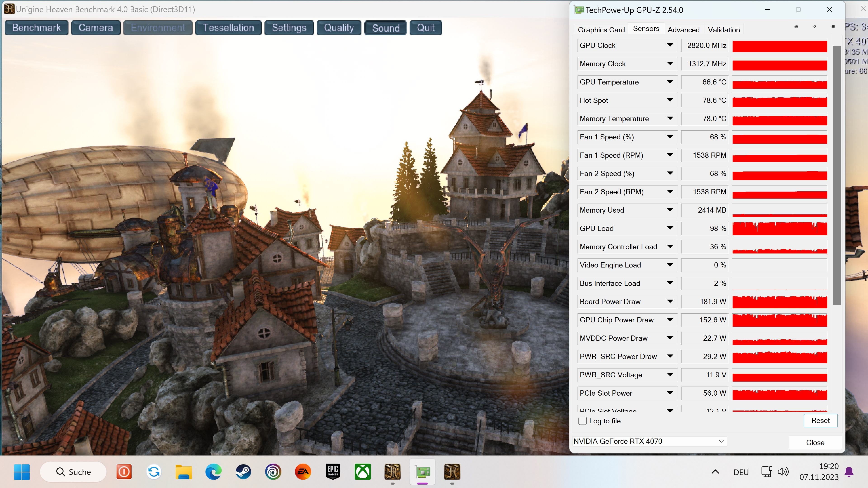Switch to the Graphics Card tab
Screen dimensions: 868x488
click(601, 30)
